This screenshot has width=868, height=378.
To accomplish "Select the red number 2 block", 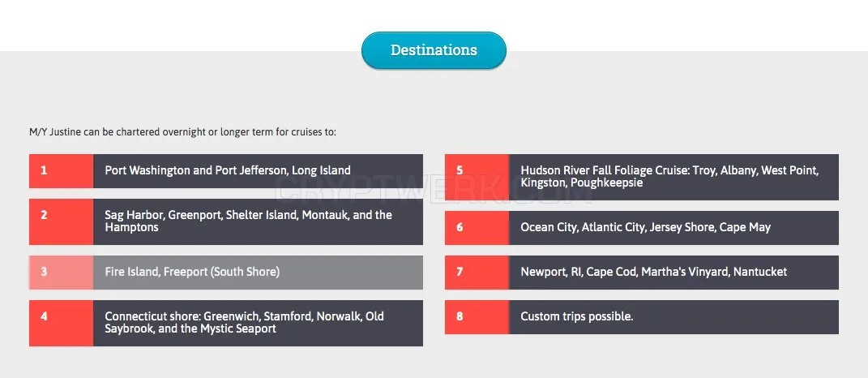I will click(x=61, y=221).
